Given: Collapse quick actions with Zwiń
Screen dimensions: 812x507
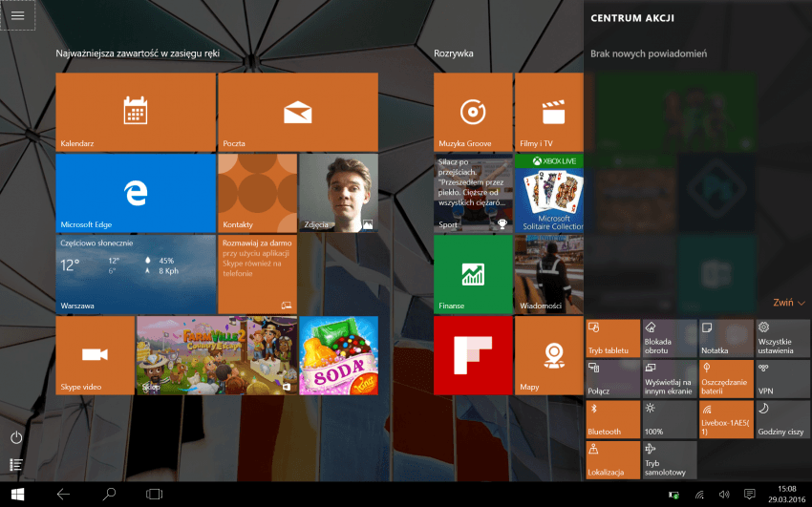Looking at the screenshot, I should (x=789, y=303).
